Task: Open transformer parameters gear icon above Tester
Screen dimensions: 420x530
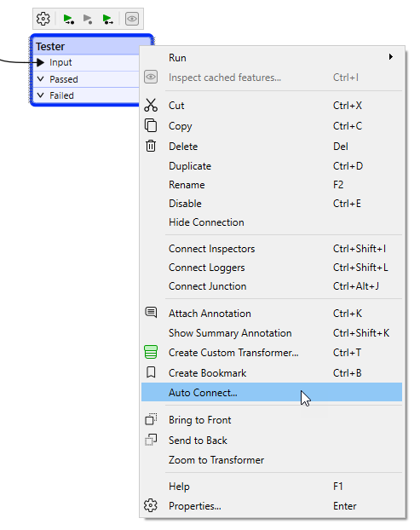Action: 43,19
